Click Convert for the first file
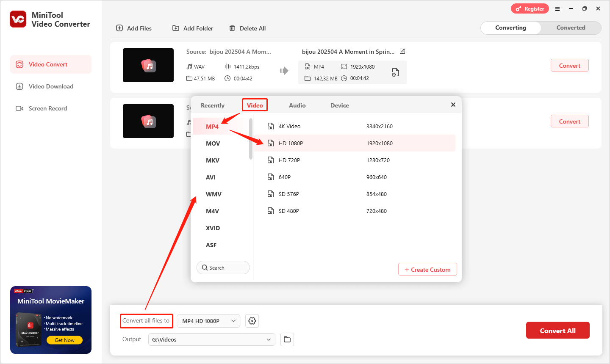Image resolution: width=610 pixels, height=364 pixels. pos(570,66)
